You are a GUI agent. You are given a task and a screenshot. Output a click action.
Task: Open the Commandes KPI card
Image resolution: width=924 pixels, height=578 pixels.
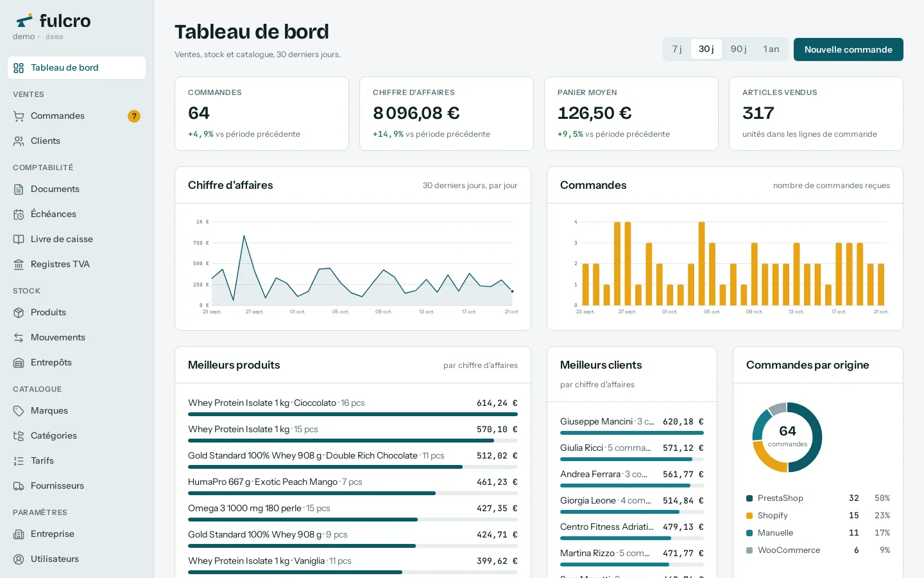point(262,114)
